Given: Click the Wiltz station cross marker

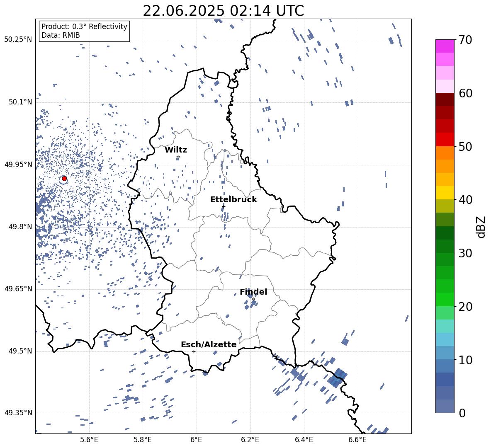Looking at the screenshot, I should tap(178, 157).
